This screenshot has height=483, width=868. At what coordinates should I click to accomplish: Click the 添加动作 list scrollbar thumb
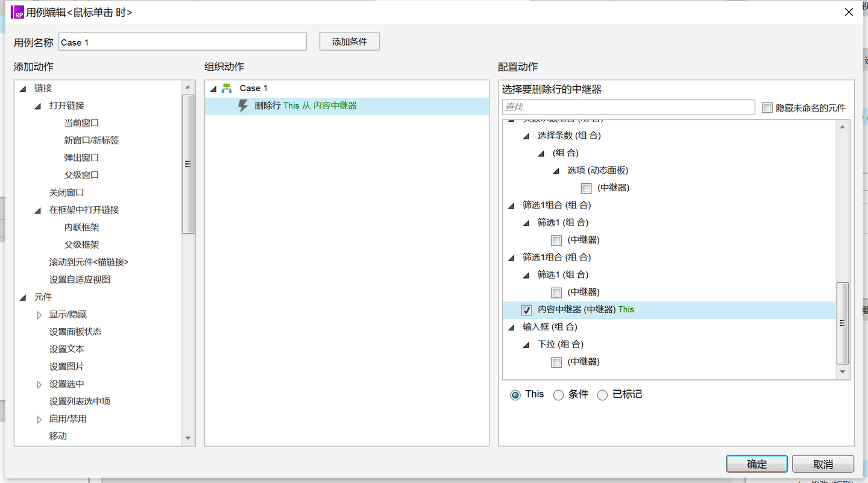pyautogui.click(x=188, y=163)
